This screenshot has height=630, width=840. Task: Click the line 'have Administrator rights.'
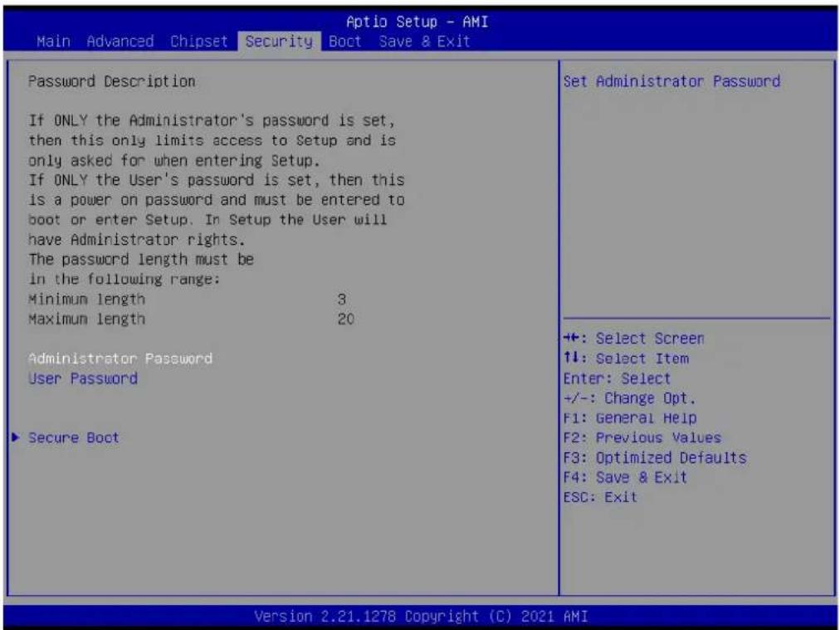pyautogui.click(x=137, y=239)
